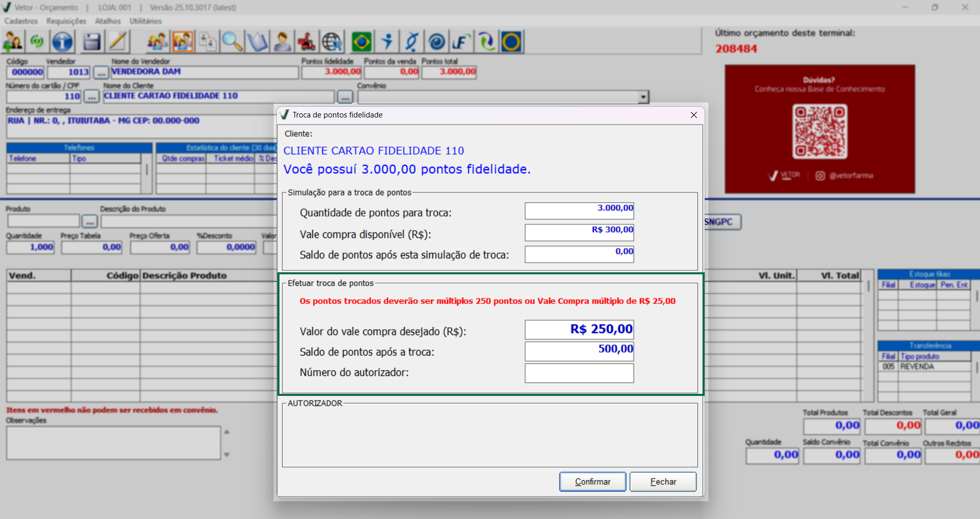This screenshot has height=519, width=980.
Task: Click the lookup button beside card number field
Action: 91,97
